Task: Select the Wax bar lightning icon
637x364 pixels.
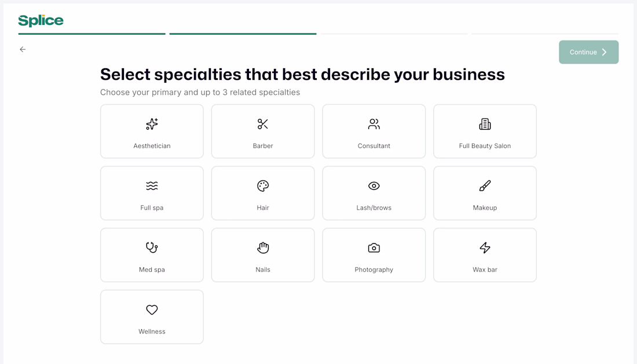Action: tap(485, 248)
